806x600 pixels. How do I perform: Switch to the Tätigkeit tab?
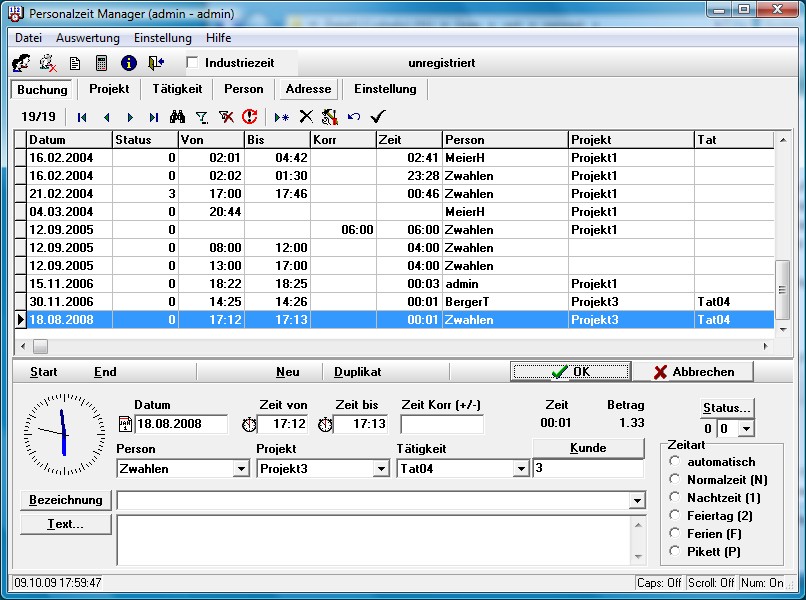[x=177, y=89]
